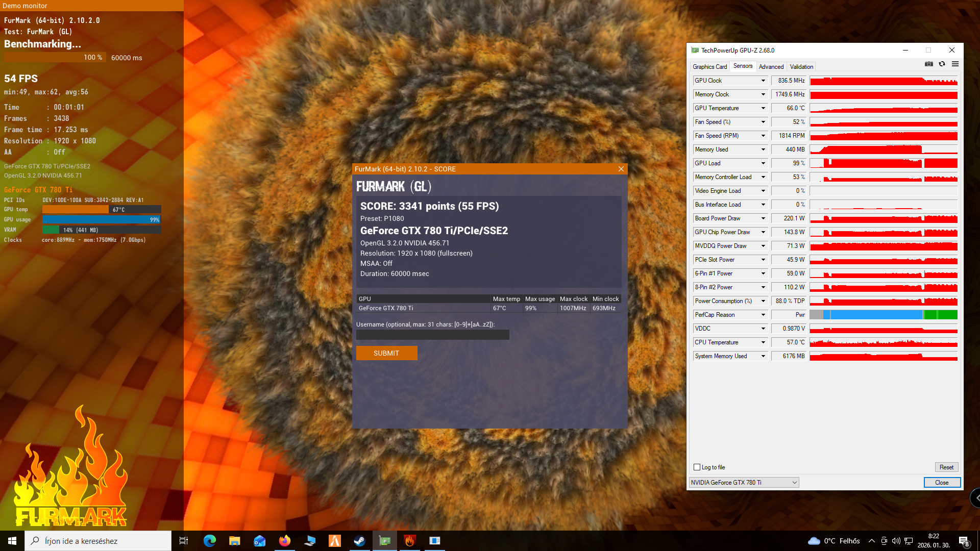The image size is (980, 551).
Task: Click the GPU-Z screenshot camera icon
Action: pos(928,64)
